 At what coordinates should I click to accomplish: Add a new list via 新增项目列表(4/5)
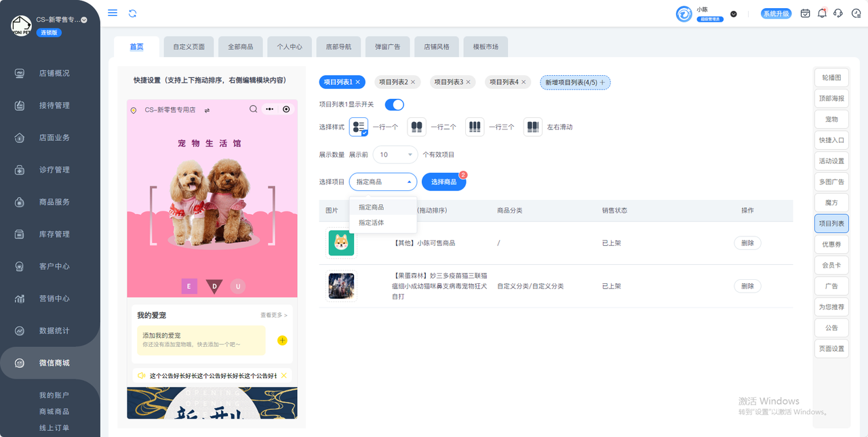575,82
